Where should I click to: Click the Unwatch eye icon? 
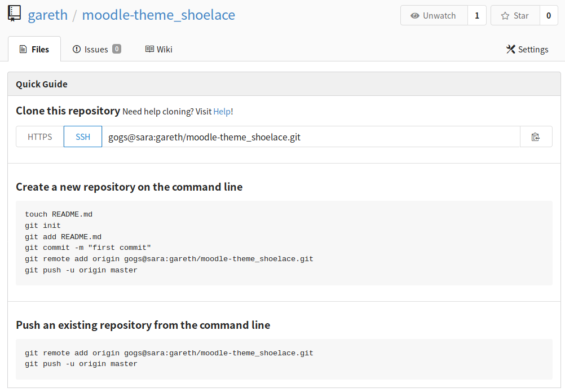(x=415, y=15)
